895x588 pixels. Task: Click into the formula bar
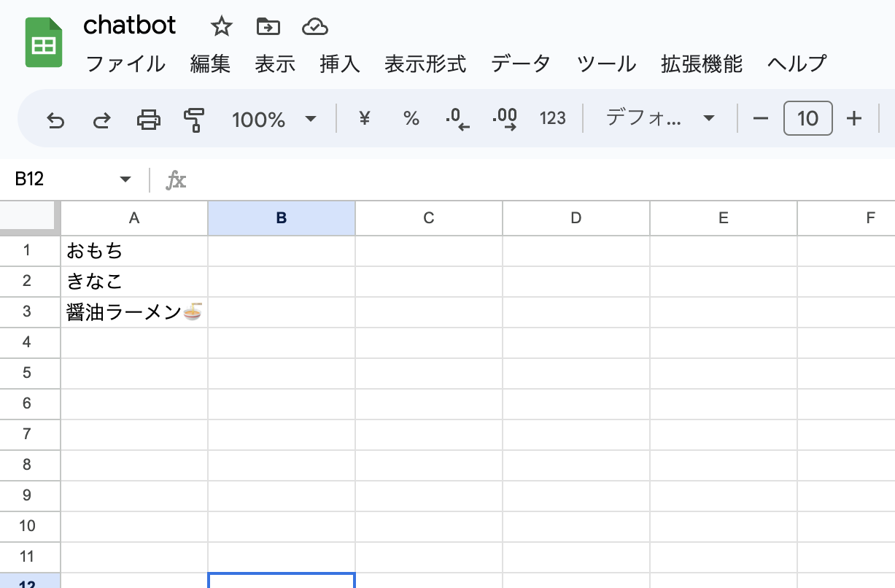click(x=540, y=179)
